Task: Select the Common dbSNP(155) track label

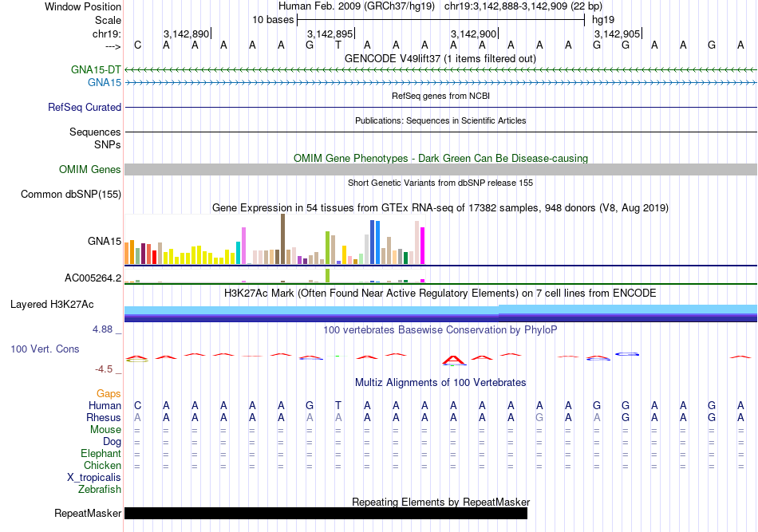Action: 70,195
